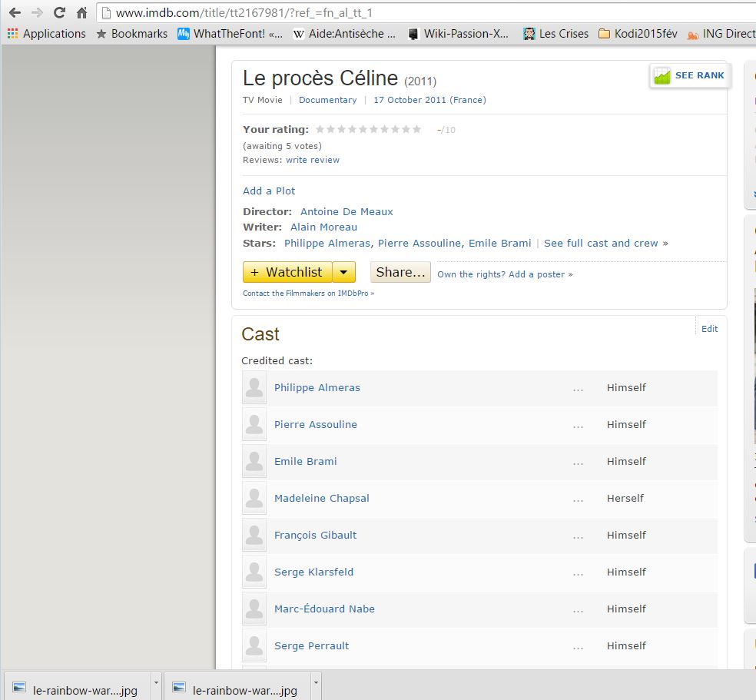
Task: Open the WhatTheFont! bookmark
Action: (x=230, y=34)
